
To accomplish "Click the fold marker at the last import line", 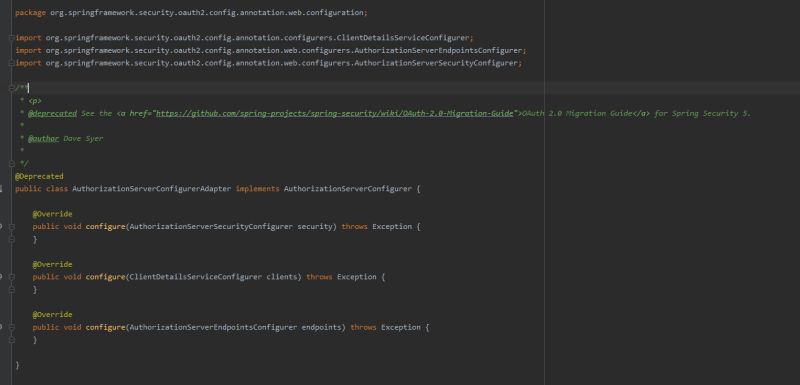I will (11, 63).
